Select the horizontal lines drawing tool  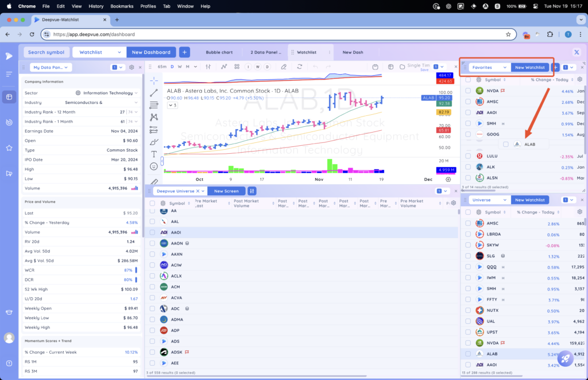154,105
